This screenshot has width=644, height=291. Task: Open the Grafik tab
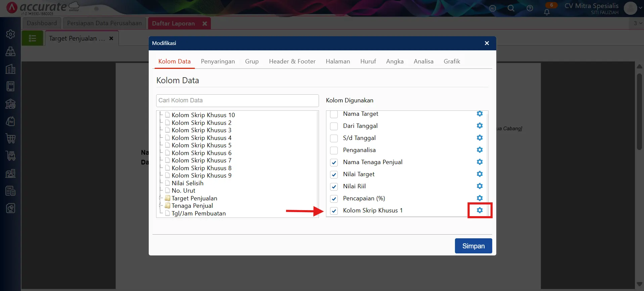coord(452,61)
